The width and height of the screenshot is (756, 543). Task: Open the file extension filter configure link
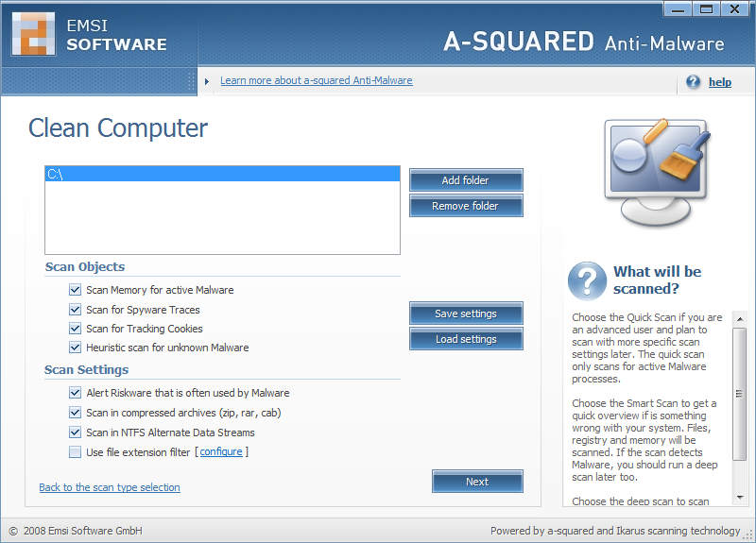[221, 451]
